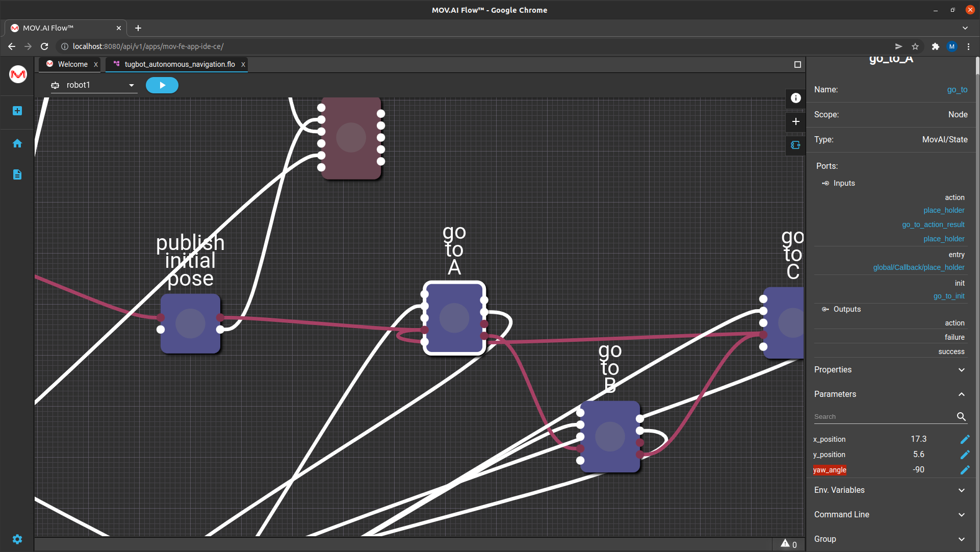
Task: Go forward in browser history
Action: pyautogui.click(x=28, y=46)
